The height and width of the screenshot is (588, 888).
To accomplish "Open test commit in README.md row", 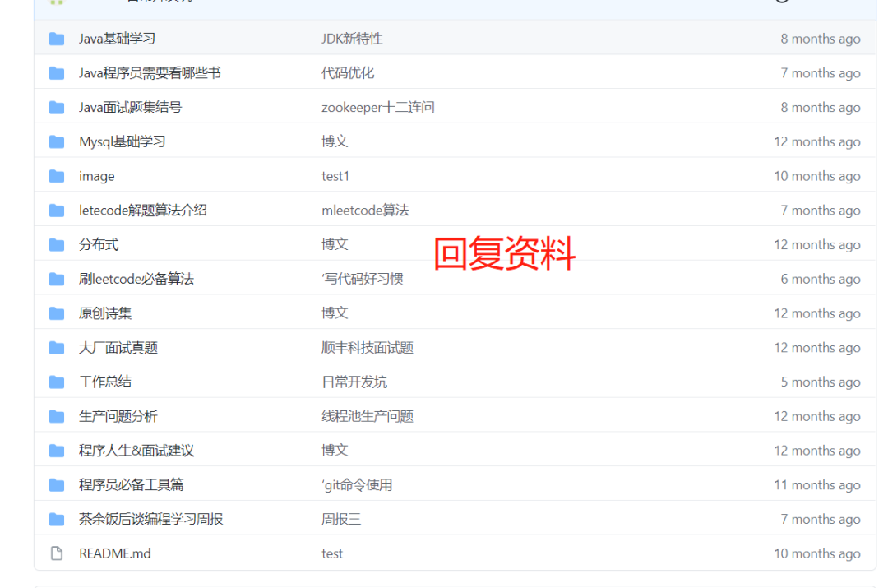I will [x=332, y=553].
